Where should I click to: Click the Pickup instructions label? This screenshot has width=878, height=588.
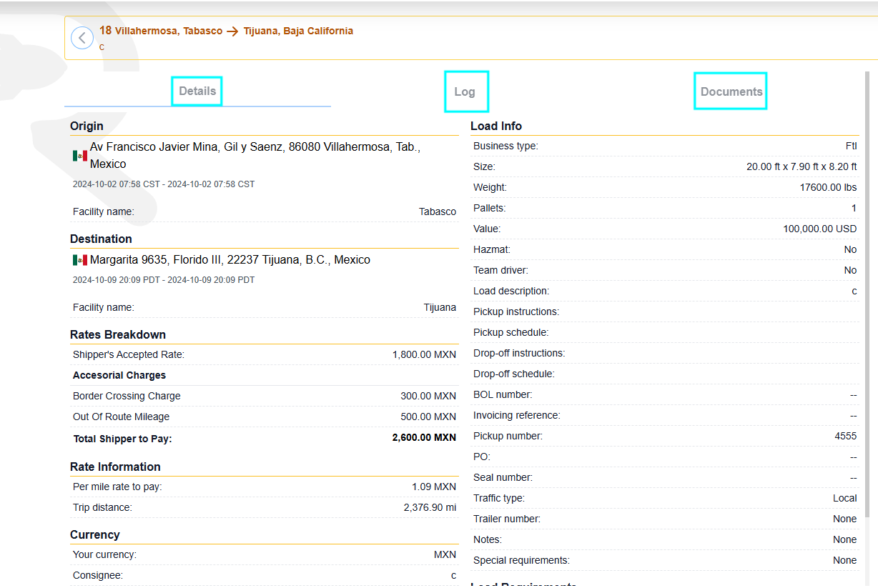pos(516,312)
